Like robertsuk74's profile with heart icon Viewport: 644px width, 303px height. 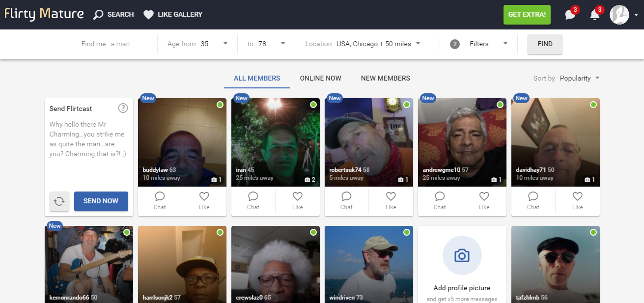[391, 200]
